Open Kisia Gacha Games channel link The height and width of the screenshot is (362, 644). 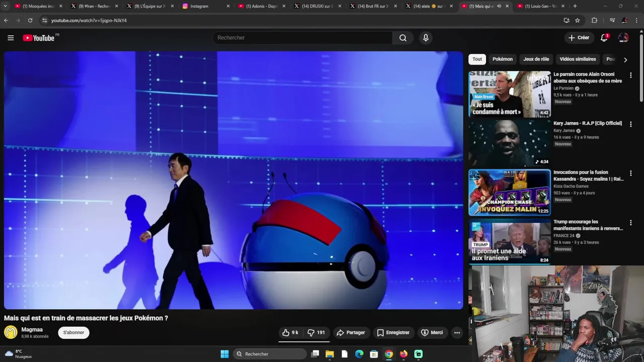click(x=571, y=186)
